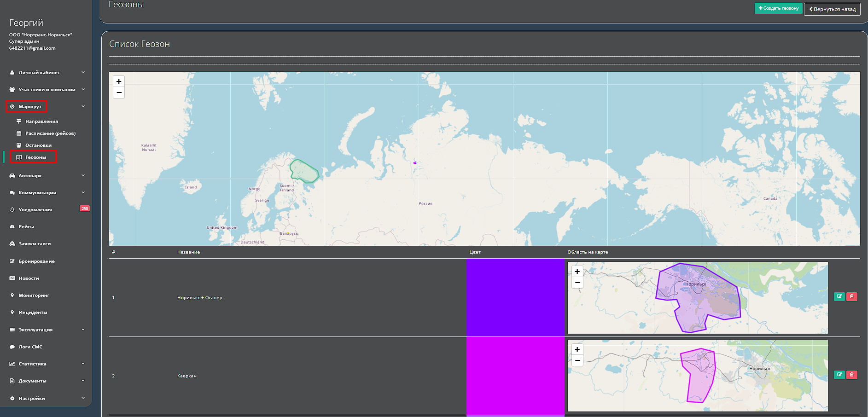Expand the Автопарк sidebar section
The height and width of the screenshot is (417, 868).
[x=30, y=176]
